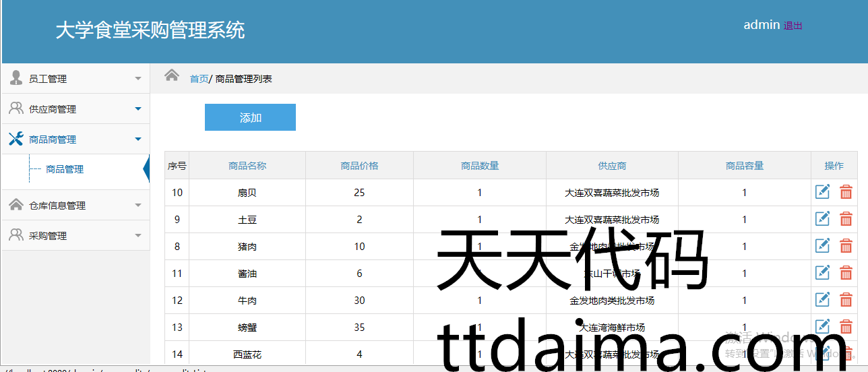This screenshot has height=372, width=868.
Task: Click the 商品价格 column header
Action: coord(359,166)
